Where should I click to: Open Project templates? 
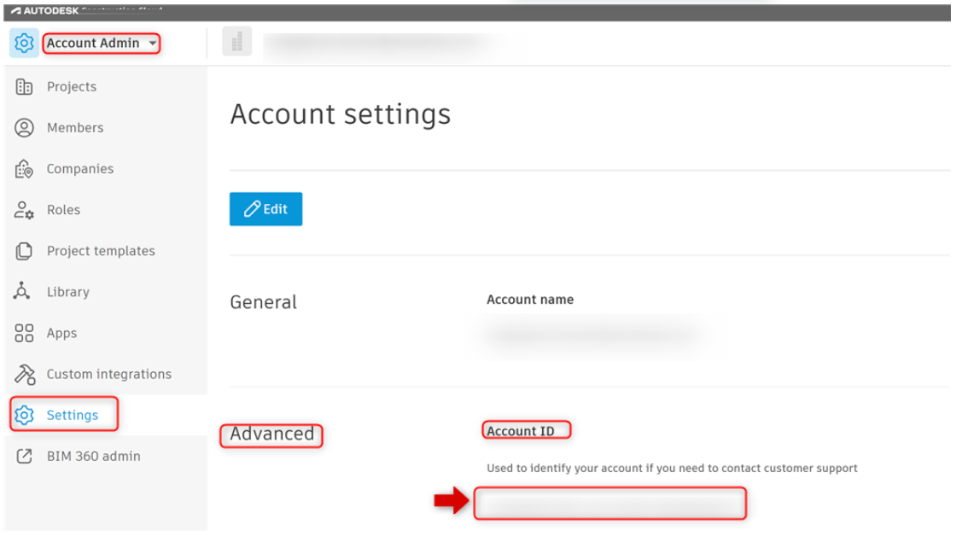[101, 251]
